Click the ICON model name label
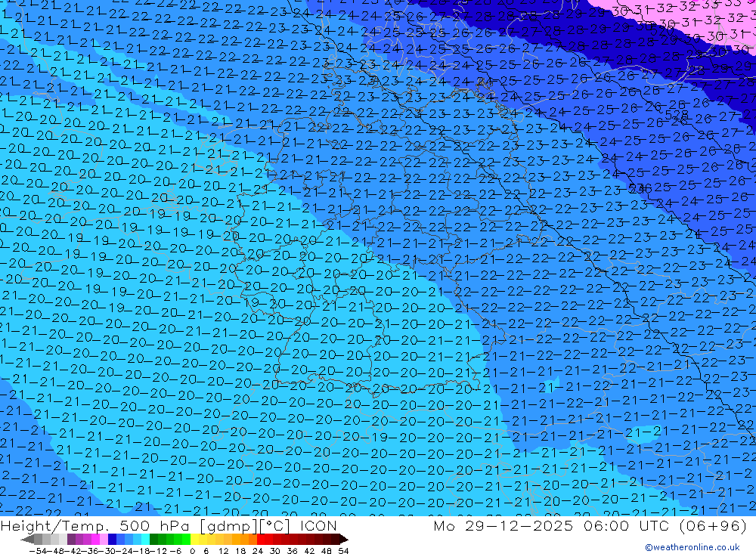Viewport: 756px width, 554px height. click(x=318, y=525)
